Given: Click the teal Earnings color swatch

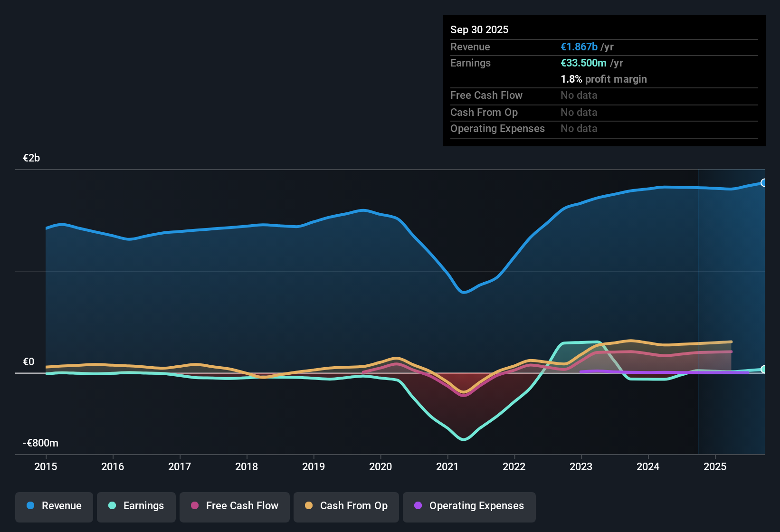Looking at the screenshot, I should tap(112, 506).
